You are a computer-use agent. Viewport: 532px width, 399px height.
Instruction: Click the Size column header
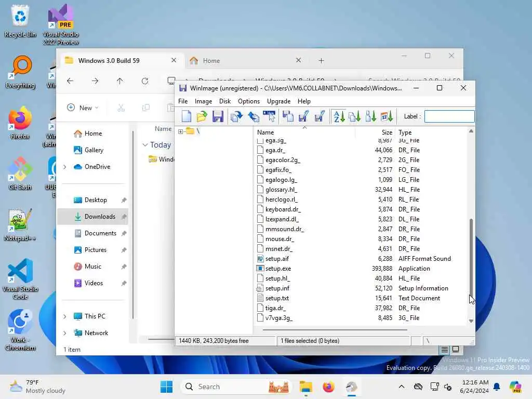387,132
